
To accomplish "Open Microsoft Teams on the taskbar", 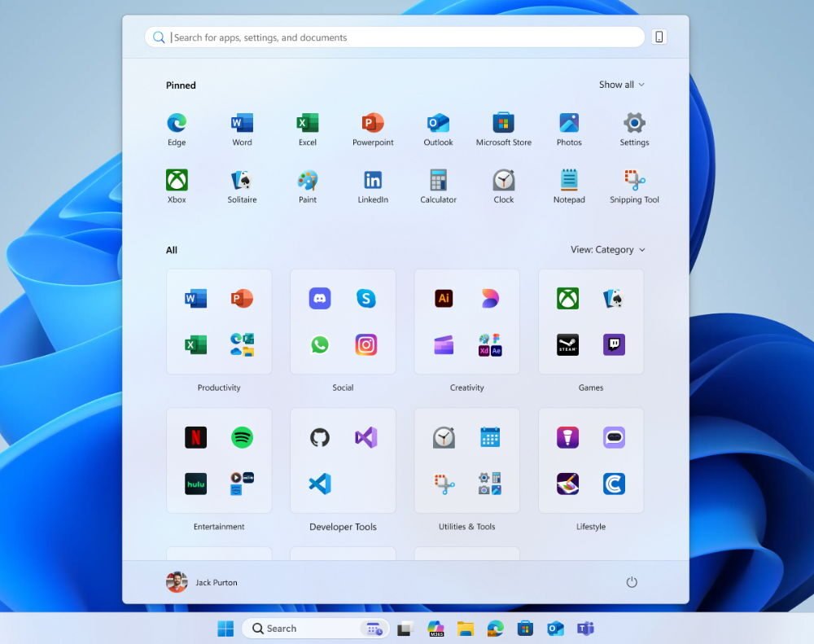I will tap(585, 629).
